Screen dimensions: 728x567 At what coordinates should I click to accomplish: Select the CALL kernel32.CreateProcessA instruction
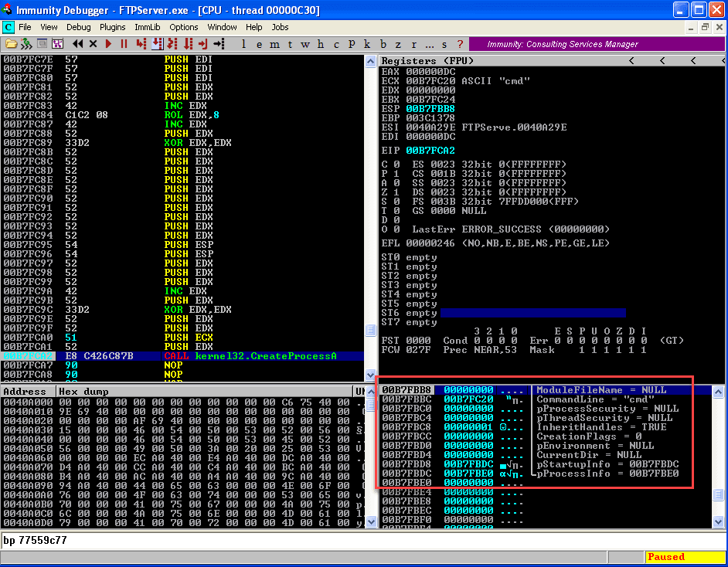point(183,356)
